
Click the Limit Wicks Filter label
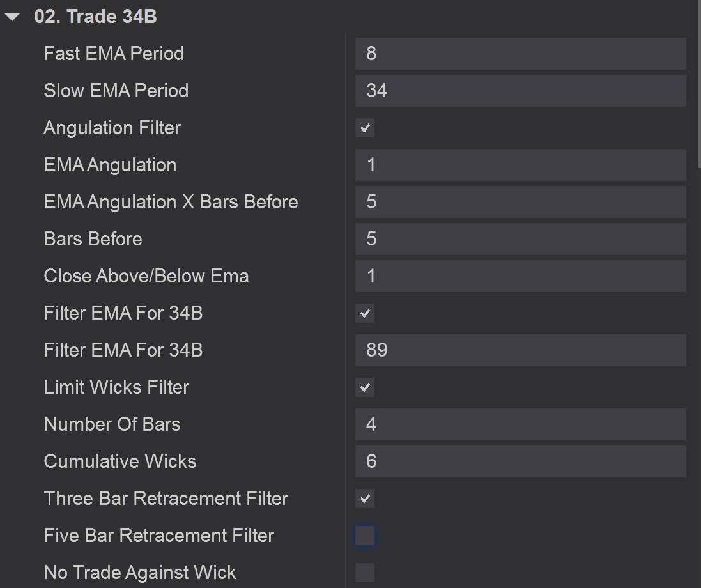pyautogui.click(x=116, y=387)
